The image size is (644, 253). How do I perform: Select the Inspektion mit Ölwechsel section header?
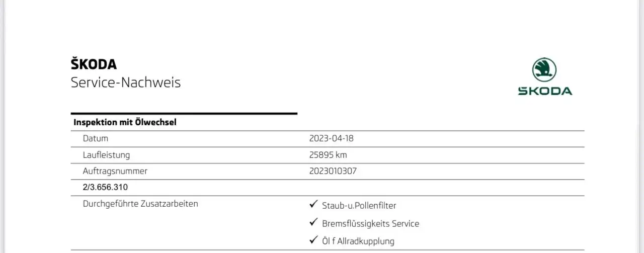[125, 122]
